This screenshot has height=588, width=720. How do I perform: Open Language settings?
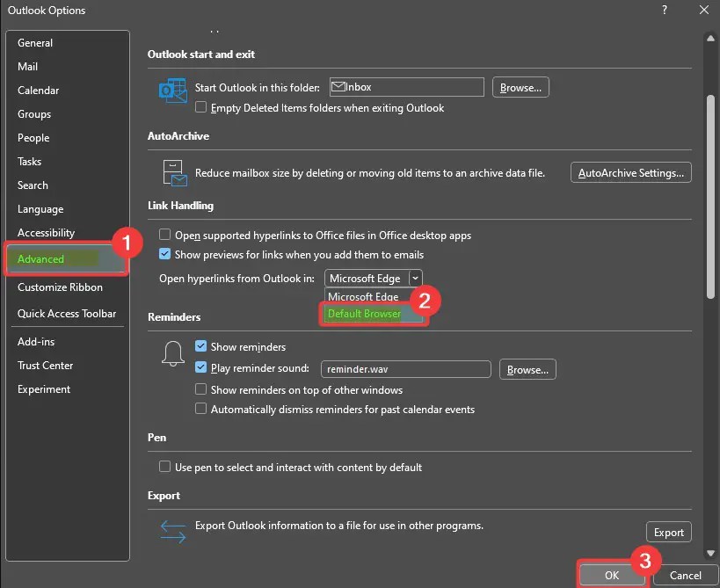pyautogui.click(x=40, y=209)
